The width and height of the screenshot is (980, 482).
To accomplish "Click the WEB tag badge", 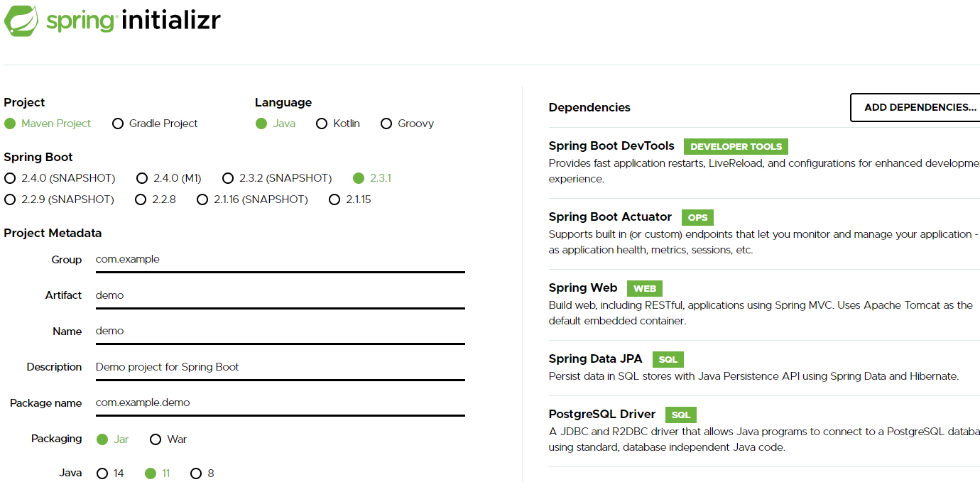I will coord(645,288).
